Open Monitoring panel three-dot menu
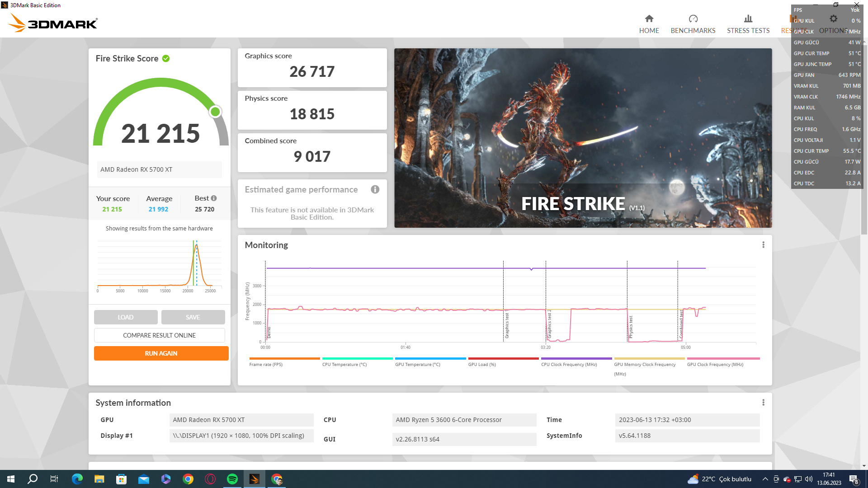Viewport: 868px width, 488px height. click(x=763, y=244)
